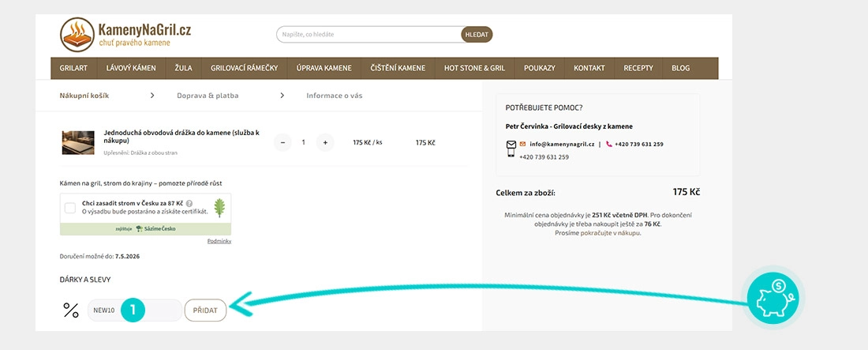Open the KONTAKT menu item

click(589, 68)
